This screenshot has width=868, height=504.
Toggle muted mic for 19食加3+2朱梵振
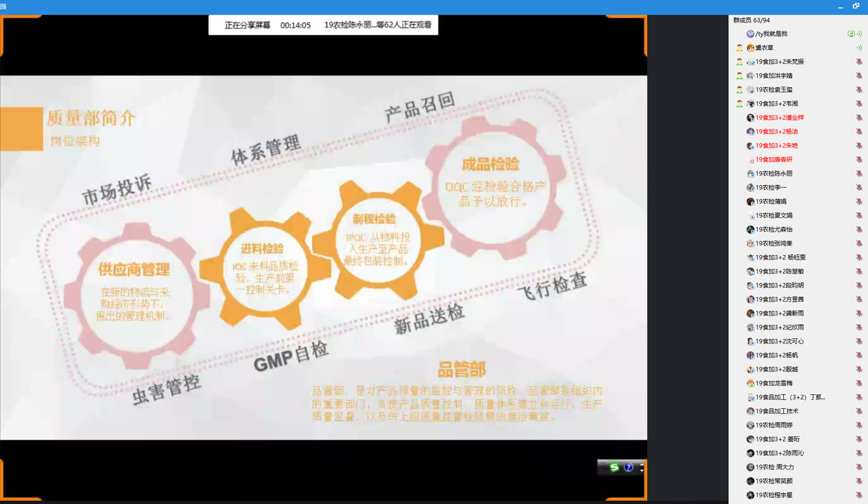859,62
